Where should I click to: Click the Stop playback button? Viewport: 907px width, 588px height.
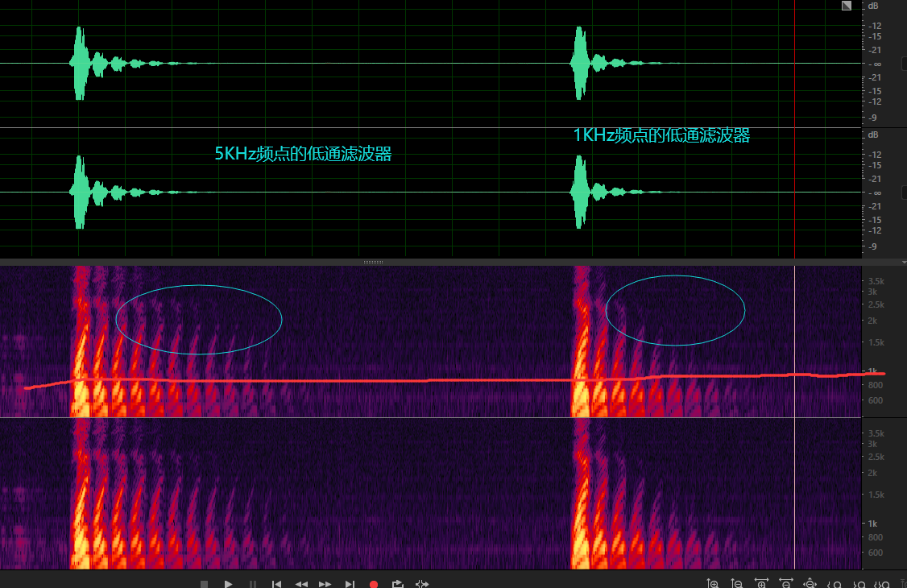coord(204,585)
